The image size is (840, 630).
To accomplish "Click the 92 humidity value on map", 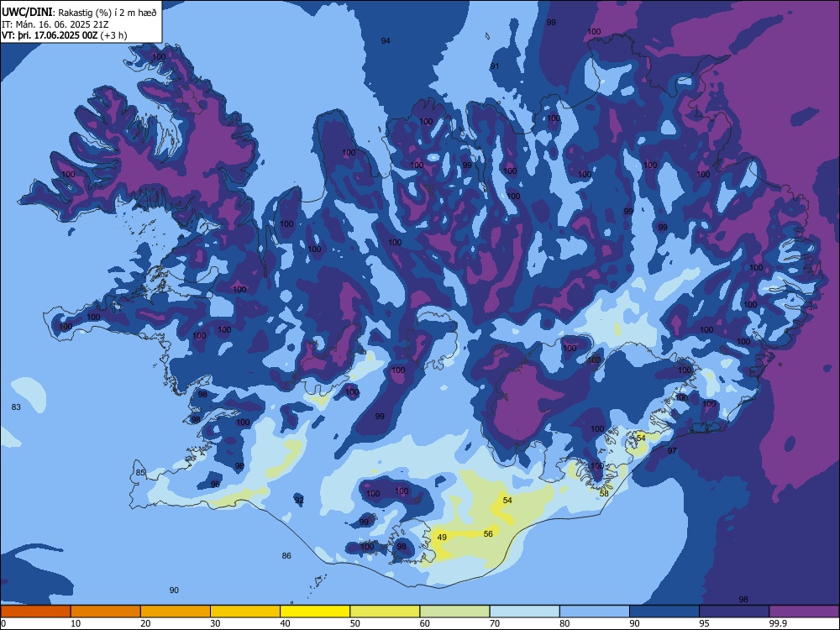I will pos(299,500).
